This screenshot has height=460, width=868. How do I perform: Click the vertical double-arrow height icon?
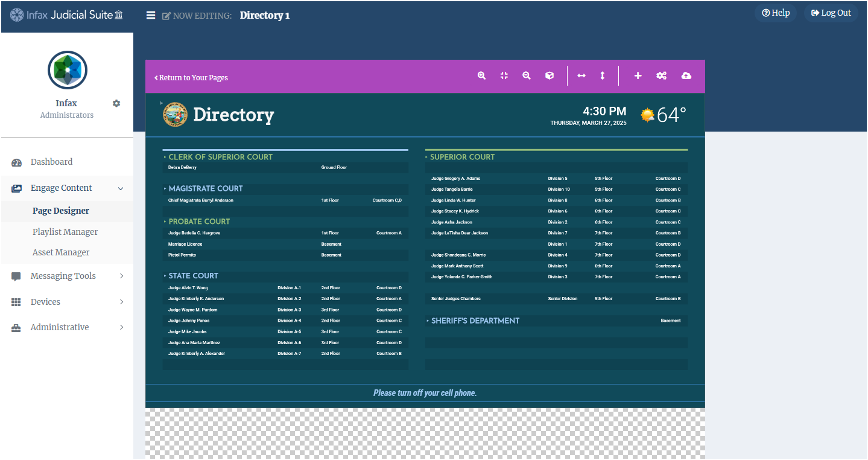tap(602, 76)
